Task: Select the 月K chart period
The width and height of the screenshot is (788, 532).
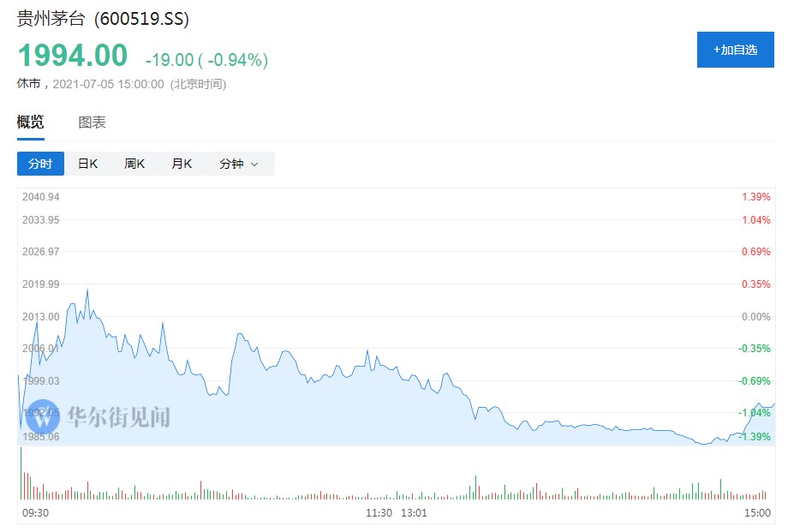Action: [182, 164]
